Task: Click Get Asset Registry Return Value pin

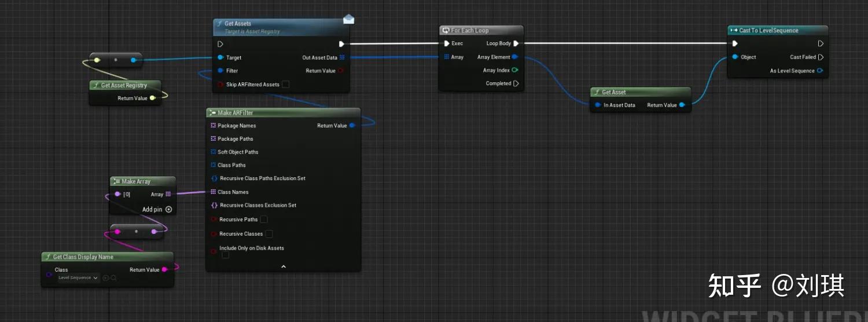Action: click(153, 98)
